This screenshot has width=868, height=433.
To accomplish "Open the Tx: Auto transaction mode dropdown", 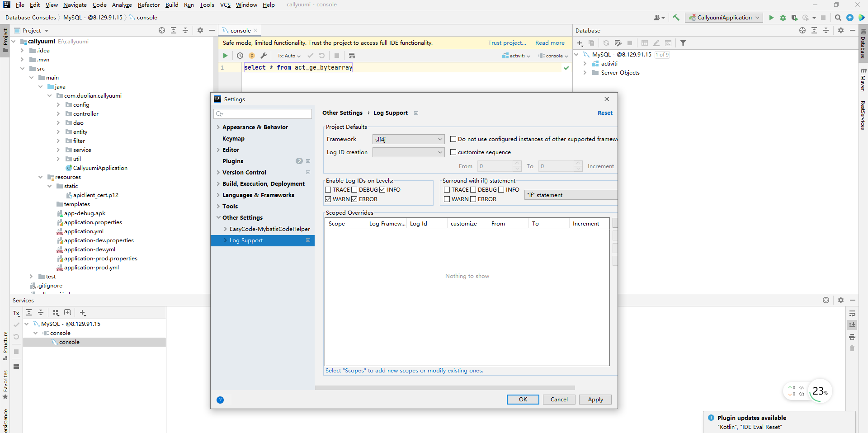I will (289, 56).
